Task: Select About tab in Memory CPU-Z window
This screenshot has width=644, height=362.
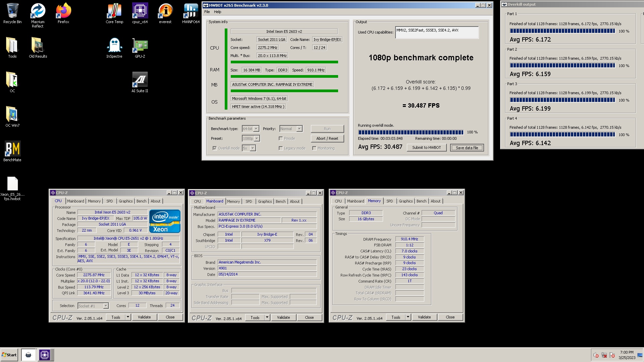Action: coord(436,201)
